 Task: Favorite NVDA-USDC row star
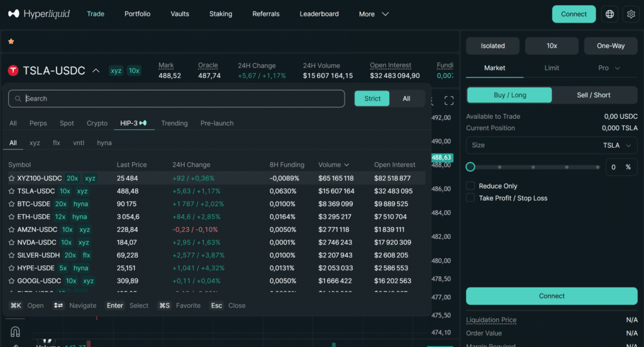(x=11, y=242)
